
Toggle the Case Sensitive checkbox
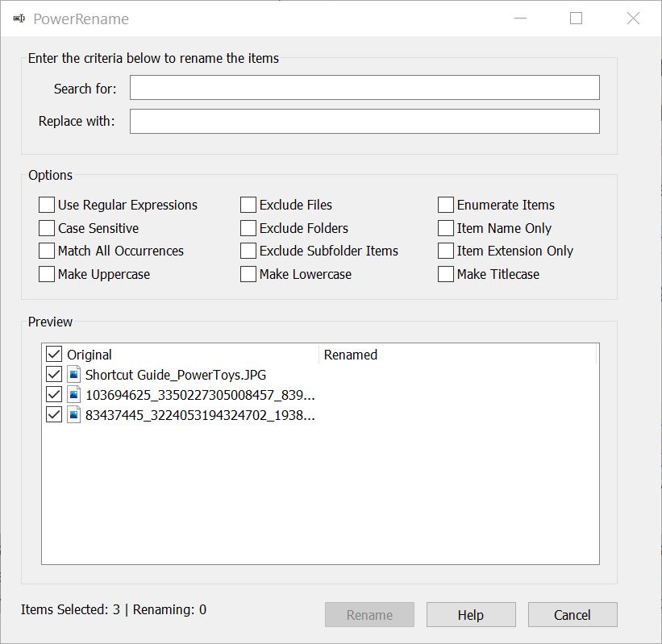click(47, 228)
